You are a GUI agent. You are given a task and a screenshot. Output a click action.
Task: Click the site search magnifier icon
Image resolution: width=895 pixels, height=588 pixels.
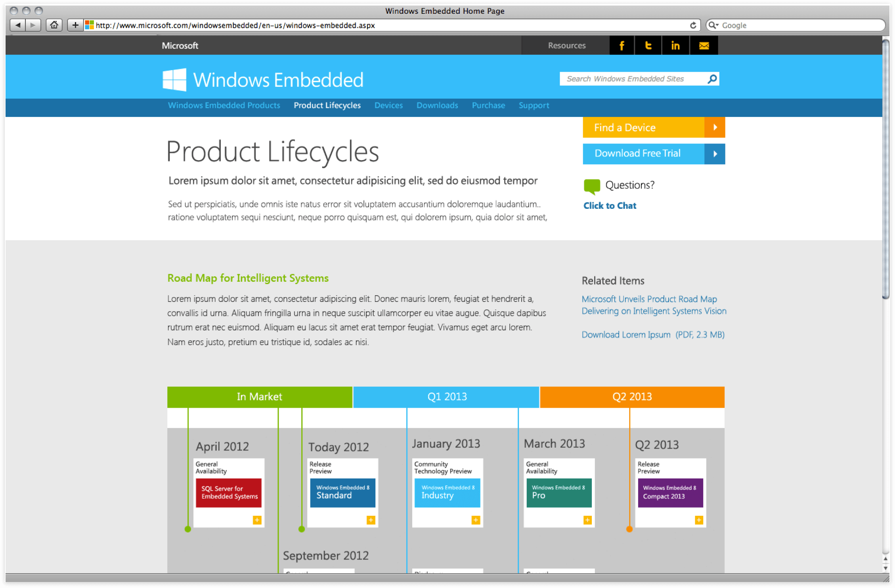[x=712, y=79]
